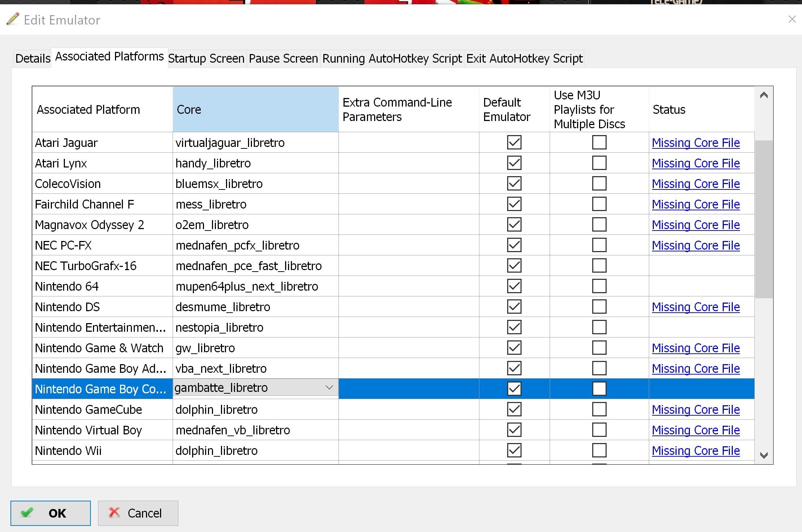
Task: Select the Atari Jaguar platform cell
Action: (102, 143)
